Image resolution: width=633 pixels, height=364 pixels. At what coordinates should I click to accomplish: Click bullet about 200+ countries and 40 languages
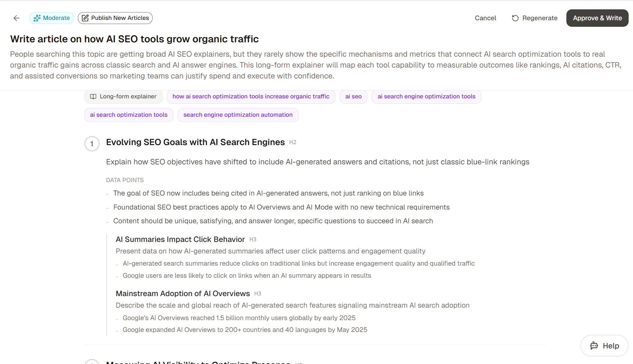245,330
